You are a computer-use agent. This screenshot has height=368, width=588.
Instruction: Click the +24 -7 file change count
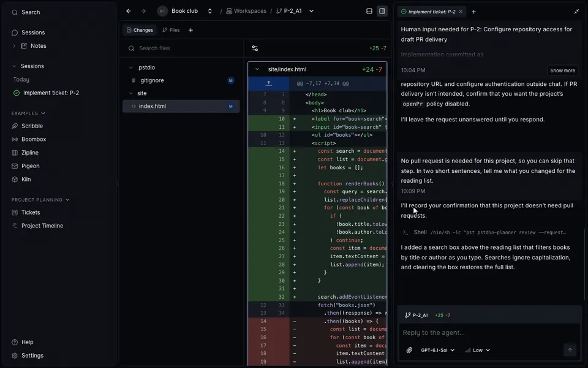pyautogui.click(x=372, y=69)
